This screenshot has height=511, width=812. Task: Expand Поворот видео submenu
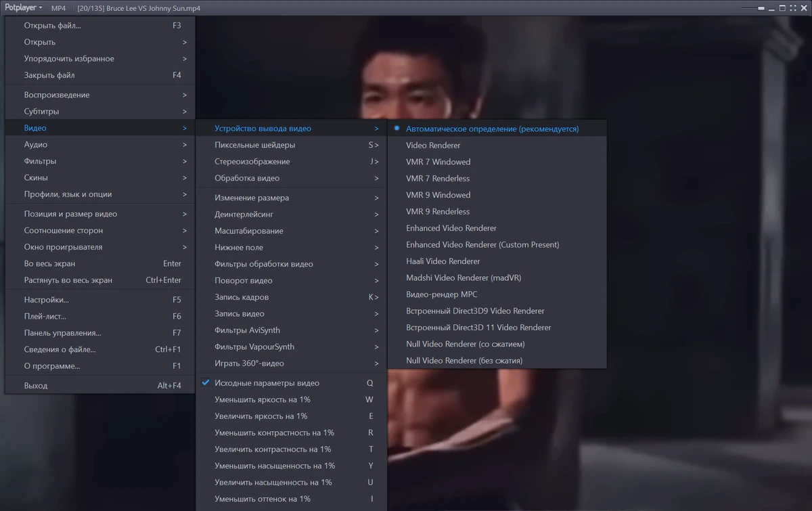(291, 281)
